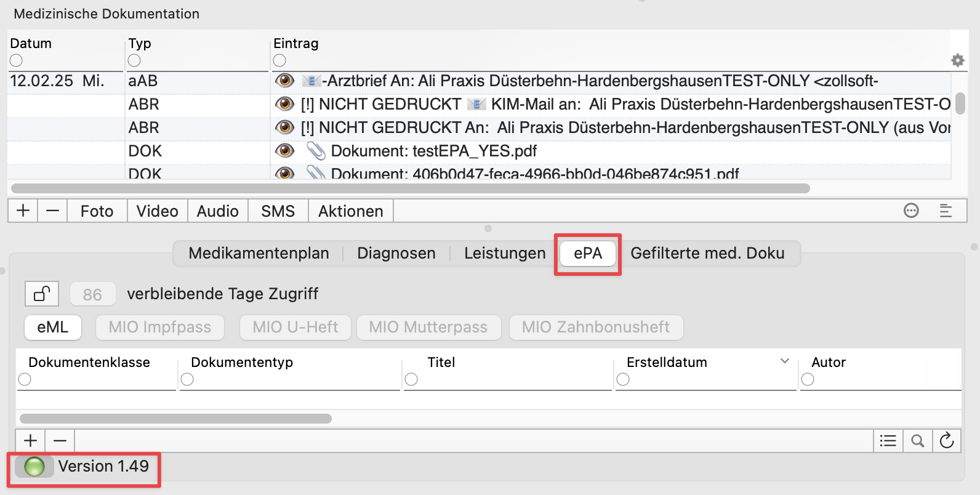
Task: Click the Erstelldatum sort chevron
Action: pos(785,361)
